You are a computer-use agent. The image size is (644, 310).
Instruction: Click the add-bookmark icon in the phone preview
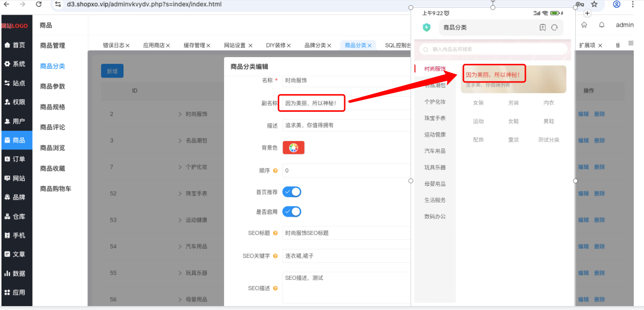pos(542,27)
